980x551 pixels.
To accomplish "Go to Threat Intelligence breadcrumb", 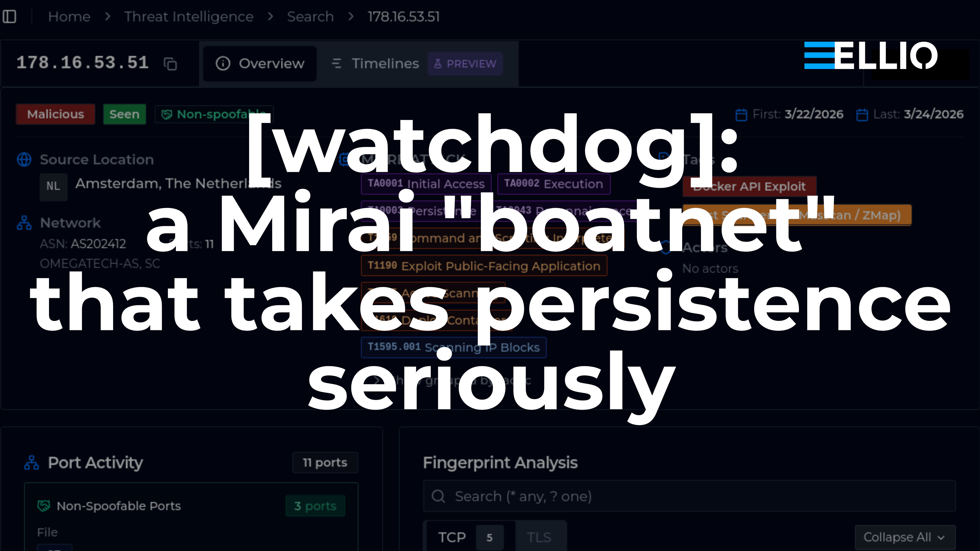I will [189, 17].
